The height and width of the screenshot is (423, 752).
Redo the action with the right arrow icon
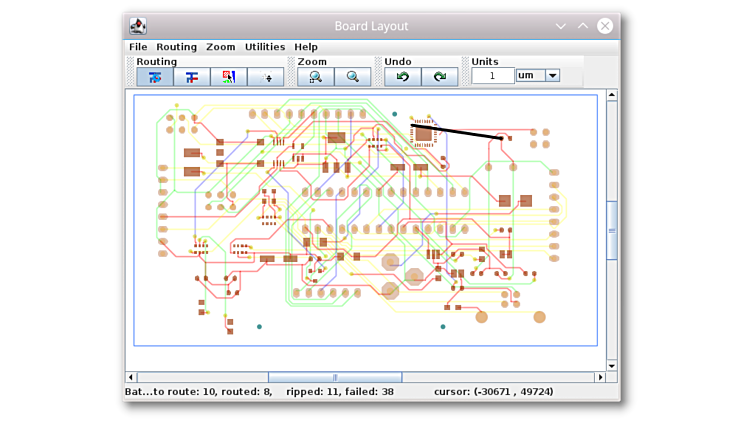439,77
